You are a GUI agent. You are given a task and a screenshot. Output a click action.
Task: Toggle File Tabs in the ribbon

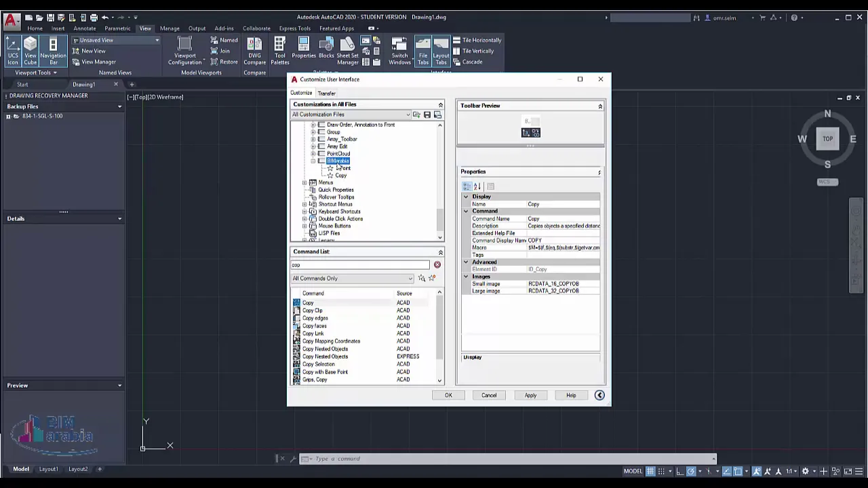(x=423, y=52)
